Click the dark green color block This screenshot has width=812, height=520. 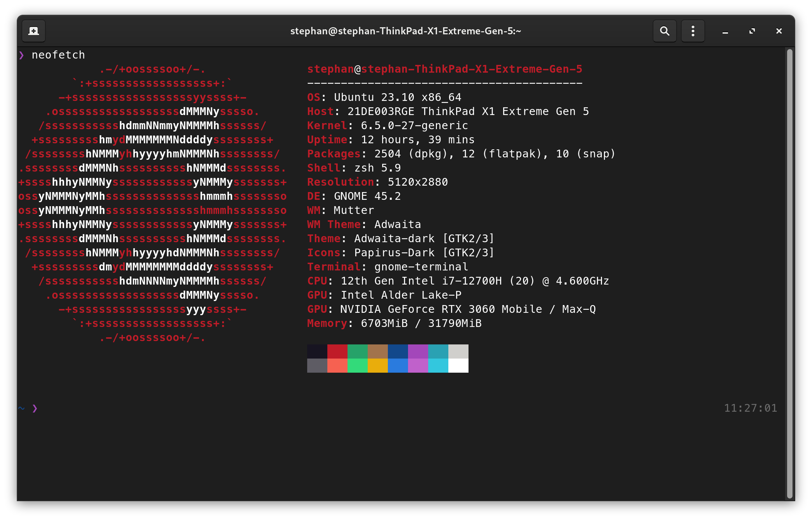(357, 351)
